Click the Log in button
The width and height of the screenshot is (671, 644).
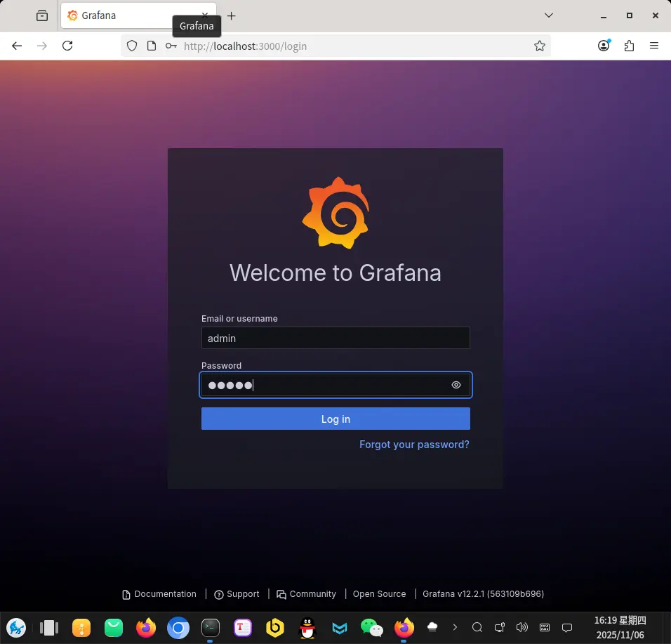click(x=335, y=419)
